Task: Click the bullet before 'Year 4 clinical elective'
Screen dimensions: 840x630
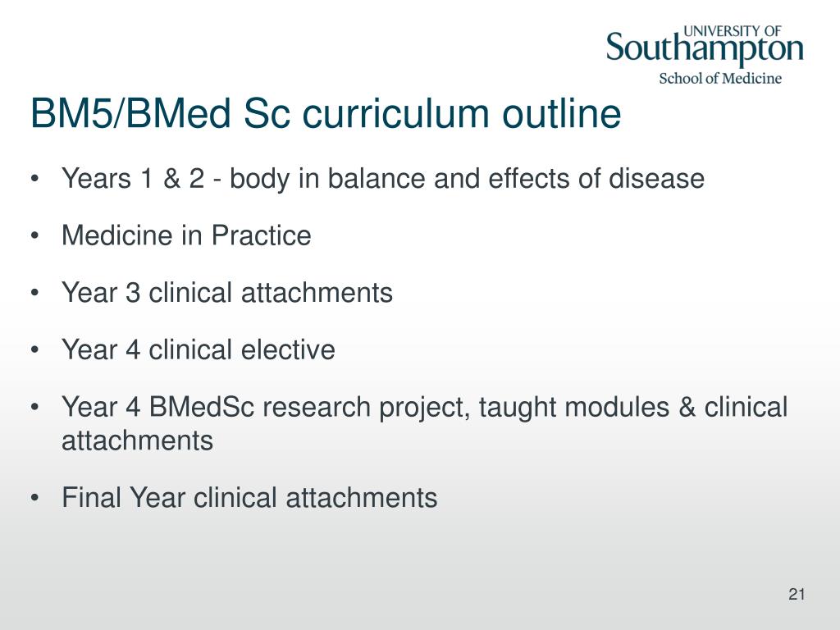Action: click(34, 350)
